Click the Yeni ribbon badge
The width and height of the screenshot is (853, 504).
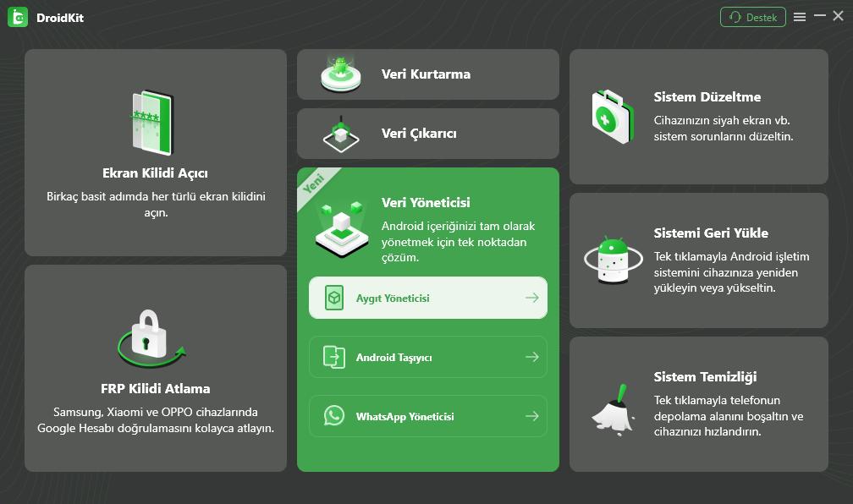click(x=315, y=184)
